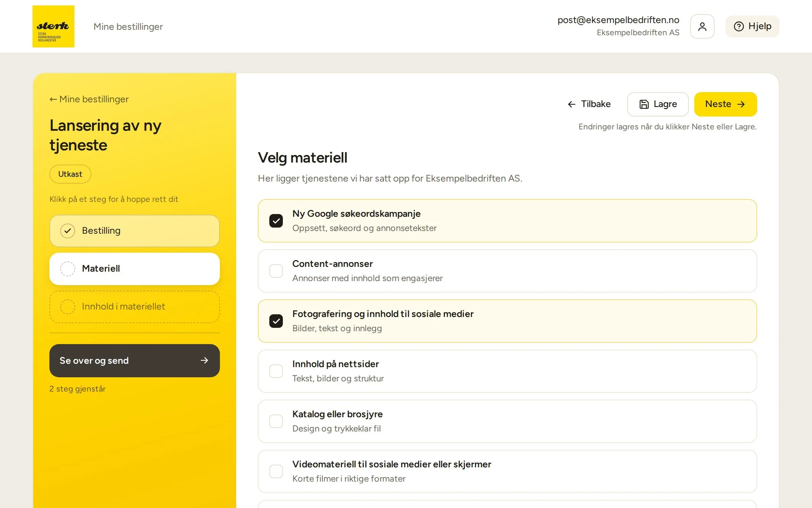Click 'Design og trykkeklar fil' description
This screenshot has width=812, height=508.
[x=337, y=429]
